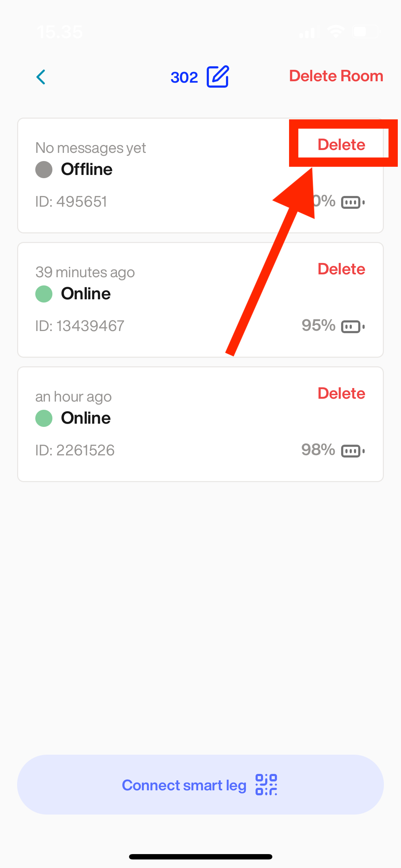Tap the 98% battery percentage text
This screenshot has width=401, height=868.
[318, 450]
